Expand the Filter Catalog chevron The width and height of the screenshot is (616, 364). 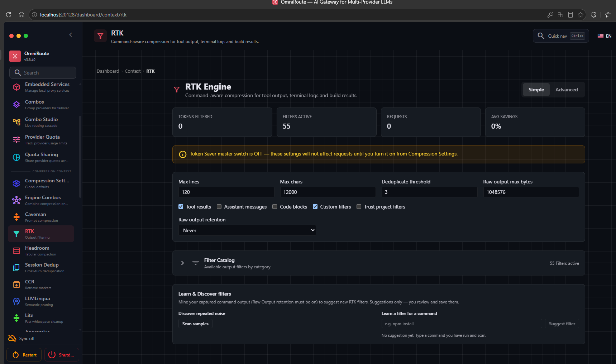[x=182, y=263]
